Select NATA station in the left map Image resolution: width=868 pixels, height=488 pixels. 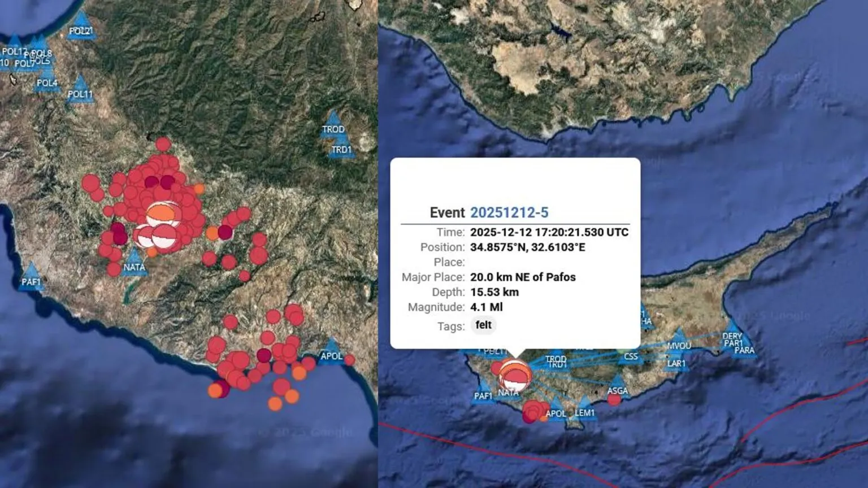pos(134,264)
